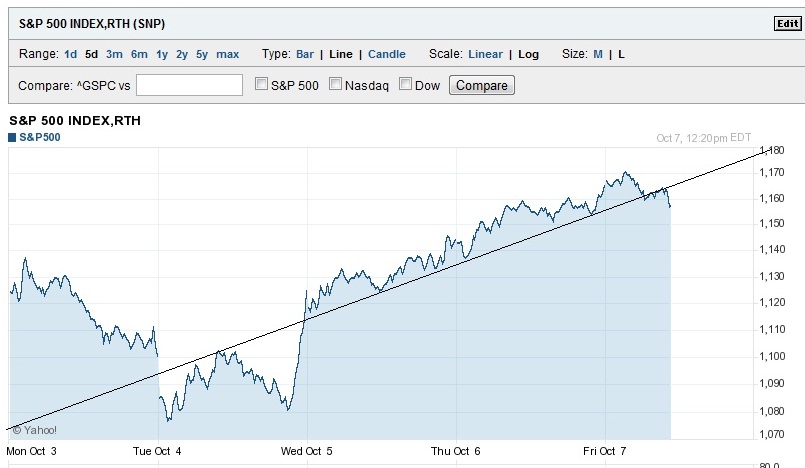The image size is (805, 468).
Task: Select the 2y range
Action: point(182,54)
